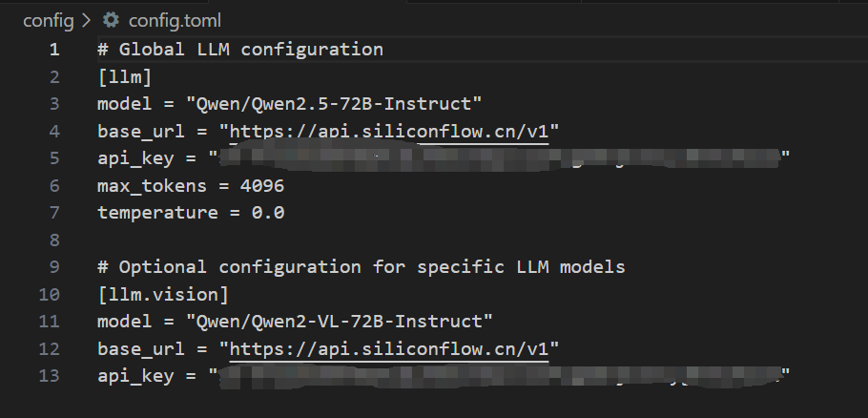Screen dimensions: 868x418
Task: Click the Optional configuration comment line
Action: [361, 266]
